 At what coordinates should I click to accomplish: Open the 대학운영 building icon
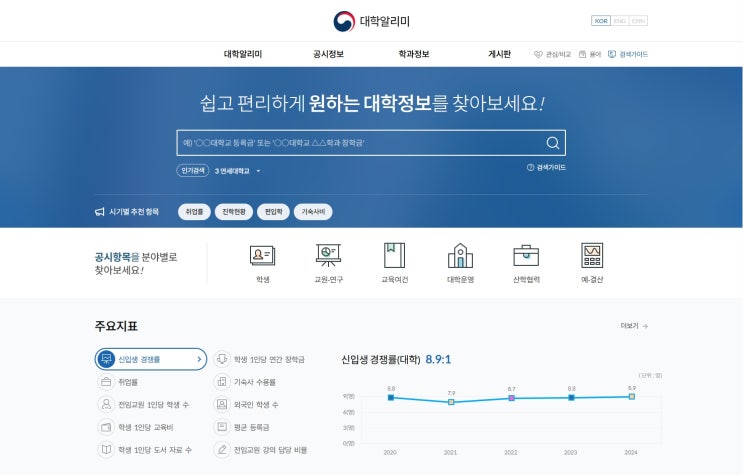tap(460, 256)
